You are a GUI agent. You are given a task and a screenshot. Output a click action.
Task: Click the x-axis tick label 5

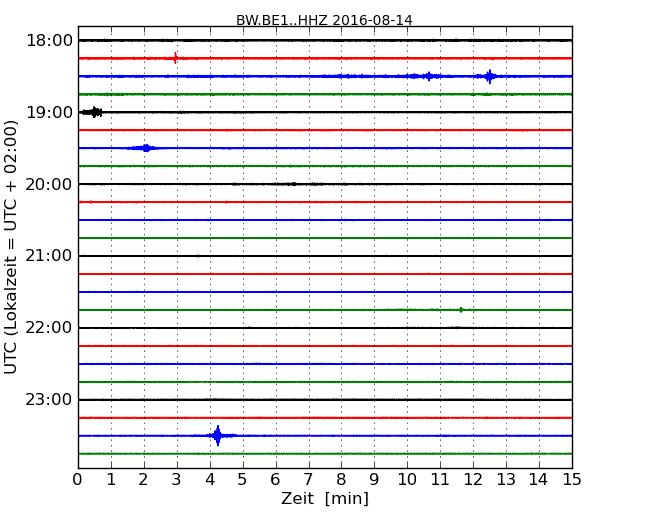coord(242,480)
